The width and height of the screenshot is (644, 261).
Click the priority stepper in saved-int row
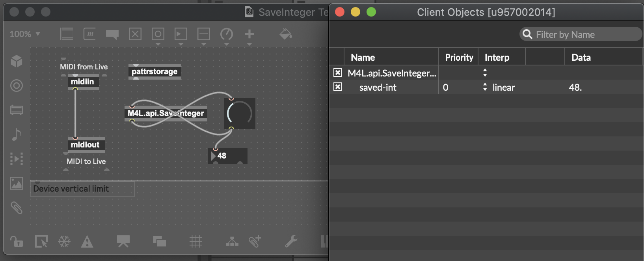click(485, 87)
